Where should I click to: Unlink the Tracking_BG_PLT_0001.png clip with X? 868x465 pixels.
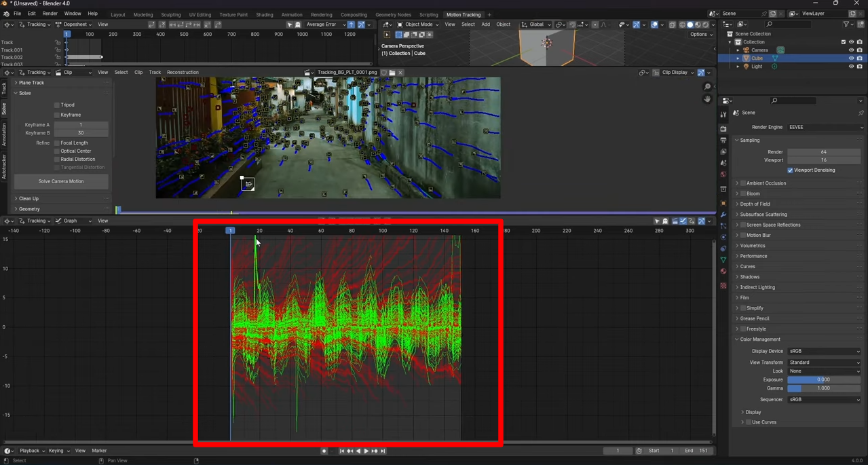pos(400,73)
